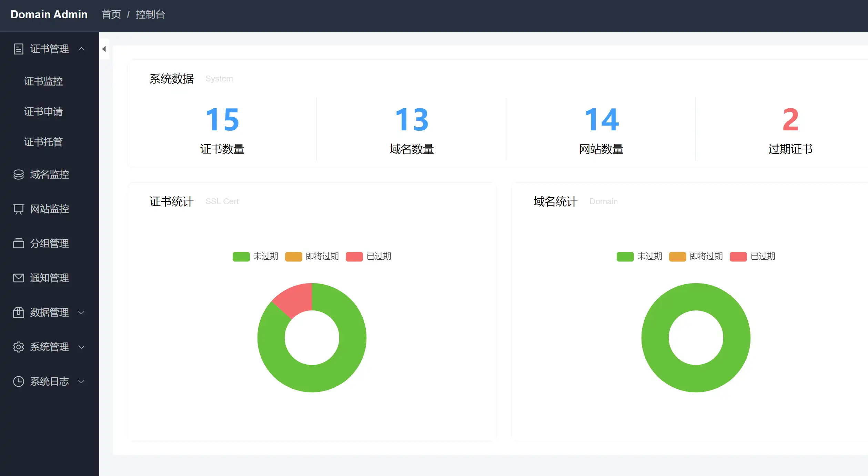The height and width of the screenshot is (476, 868).
Task: Click the 域名数量 count 13
Action: pos(412,119)
